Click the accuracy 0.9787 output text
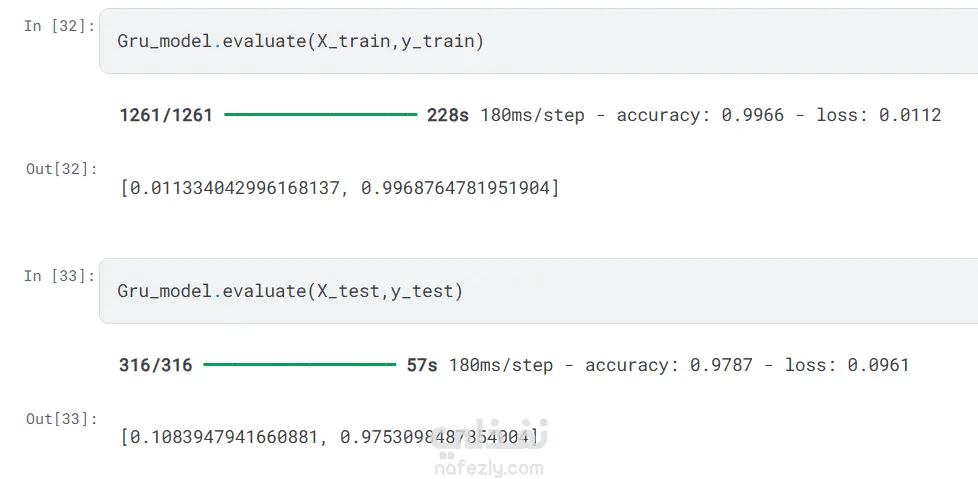 tap(668, 365)
